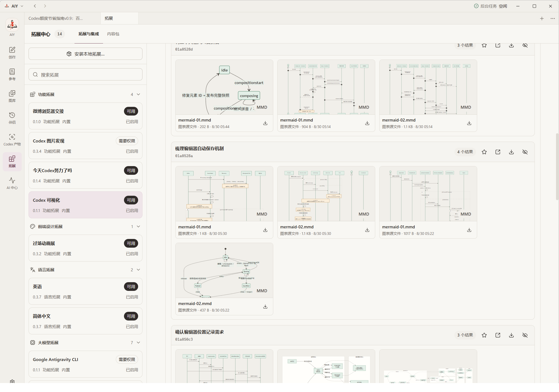
Task: Click the 梳理编辑器自动保存机制 heading
Action: (x=199, y=148)
